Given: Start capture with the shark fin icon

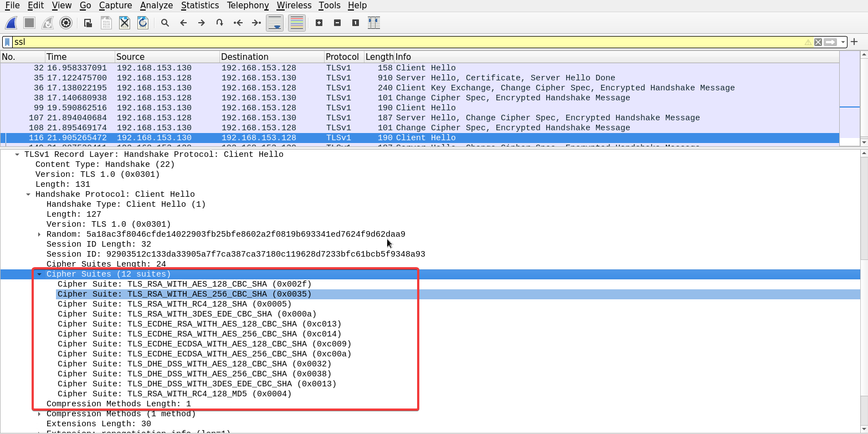Looking at the screenshot, I should [11, 23].
